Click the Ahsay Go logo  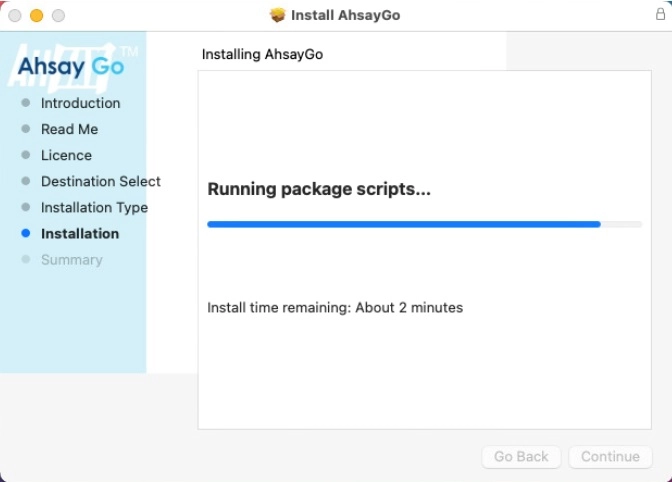[x=72, y=67]
